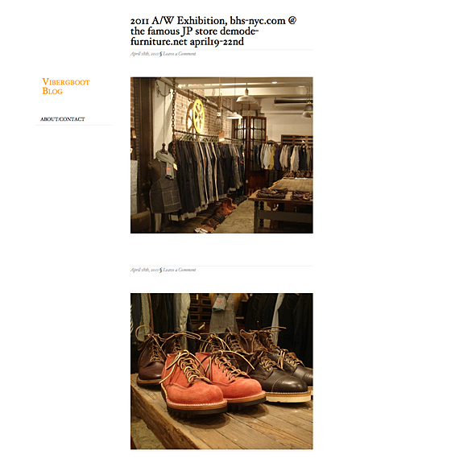Leave a comment on the exhibition post
The width and height of the screenshot is (476, 467).
pyautogui.click(x=180, y=54)
